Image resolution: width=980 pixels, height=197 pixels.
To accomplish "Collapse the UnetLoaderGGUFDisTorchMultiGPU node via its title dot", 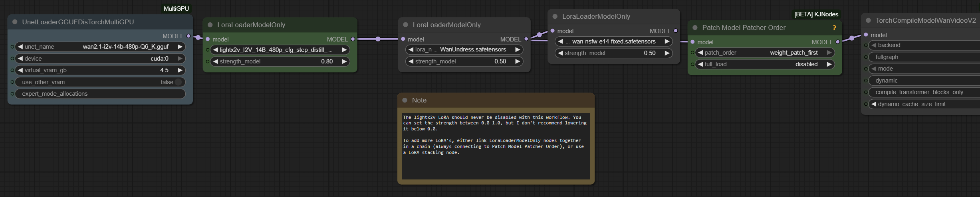I will pyautogui.click(x=15, y=22).
